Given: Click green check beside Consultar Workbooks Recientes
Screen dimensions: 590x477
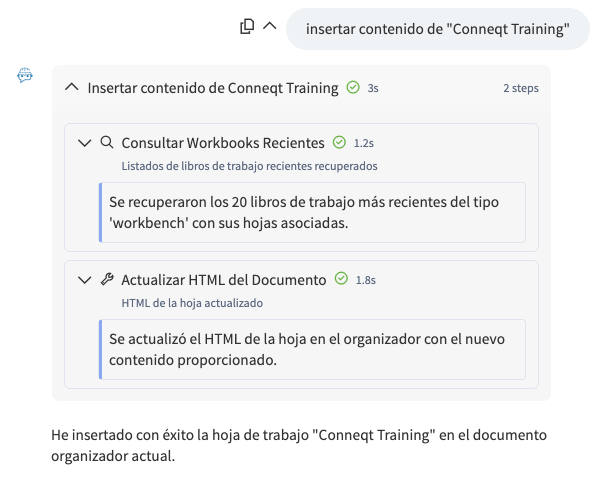Looking at the screenshot, I should [339, 143].
